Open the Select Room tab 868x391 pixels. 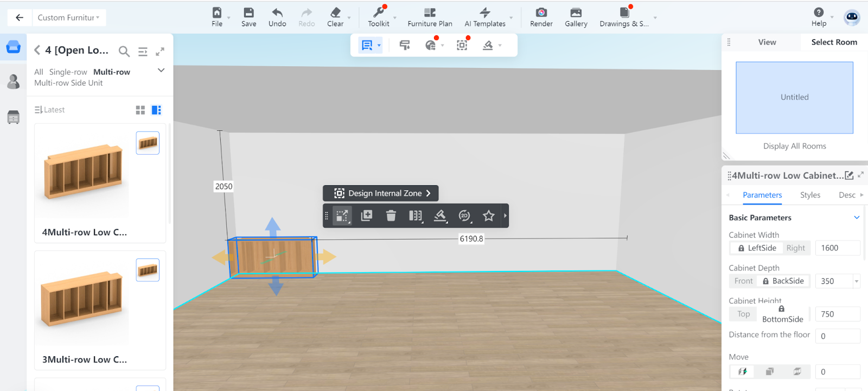[834, 42]
